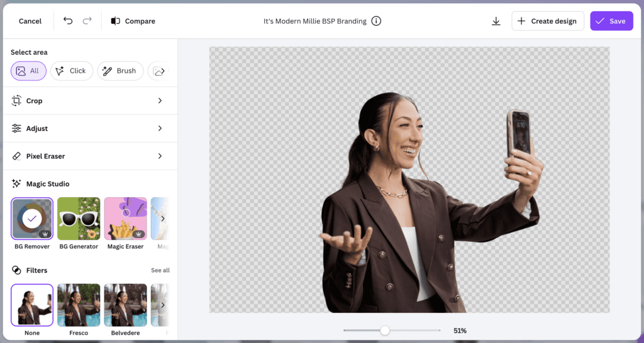Choose the Brush selection mode
The image size is (644, 343).
120,71
